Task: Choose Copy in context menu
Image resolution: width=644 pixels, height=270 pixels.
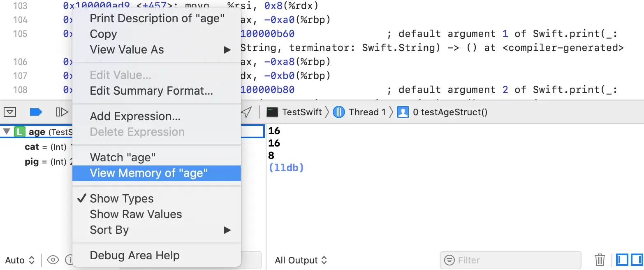Action: click(x=157, y=34)
